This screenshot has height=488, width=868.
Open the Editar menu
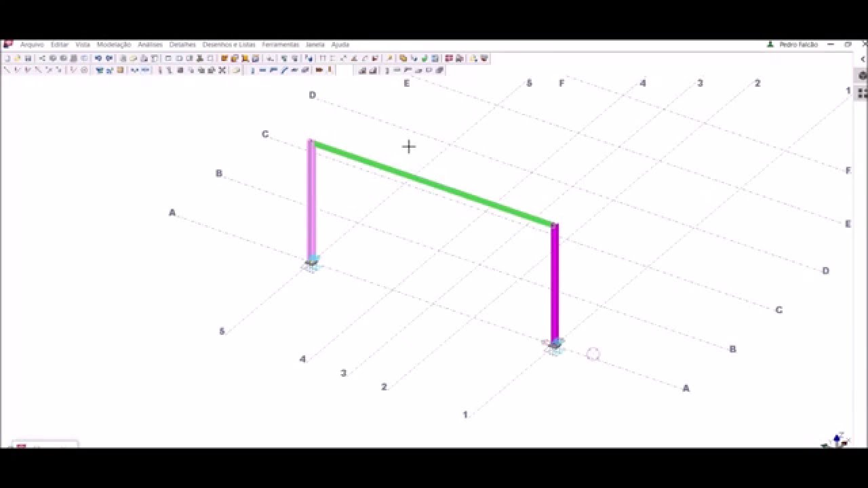pyautogui.click(x=60, y=45)
